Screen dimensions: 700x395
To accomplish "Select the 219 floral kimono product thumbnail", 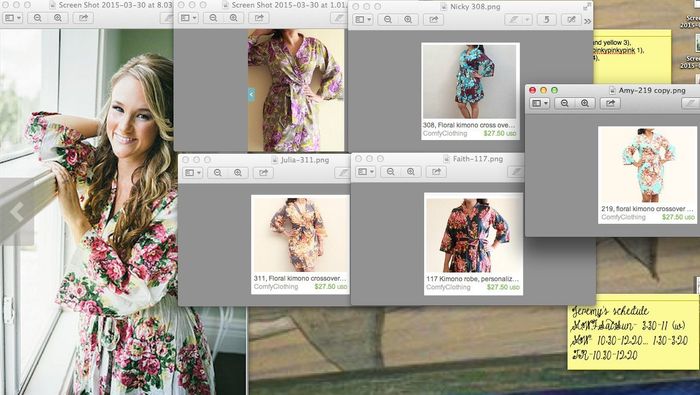I will coord(647,166).
